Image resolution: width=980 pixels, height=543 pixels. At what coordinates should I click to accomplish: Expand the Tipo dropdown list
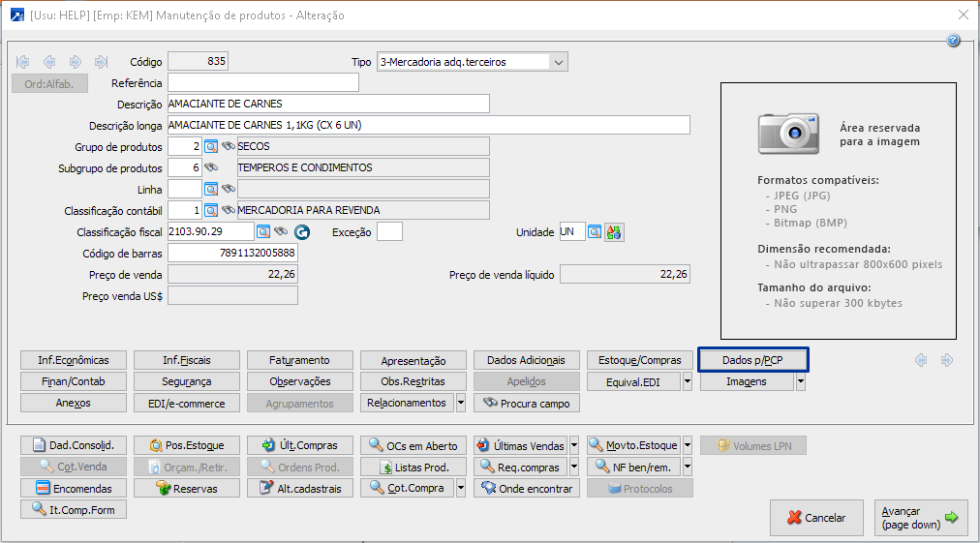click(558, 62)
